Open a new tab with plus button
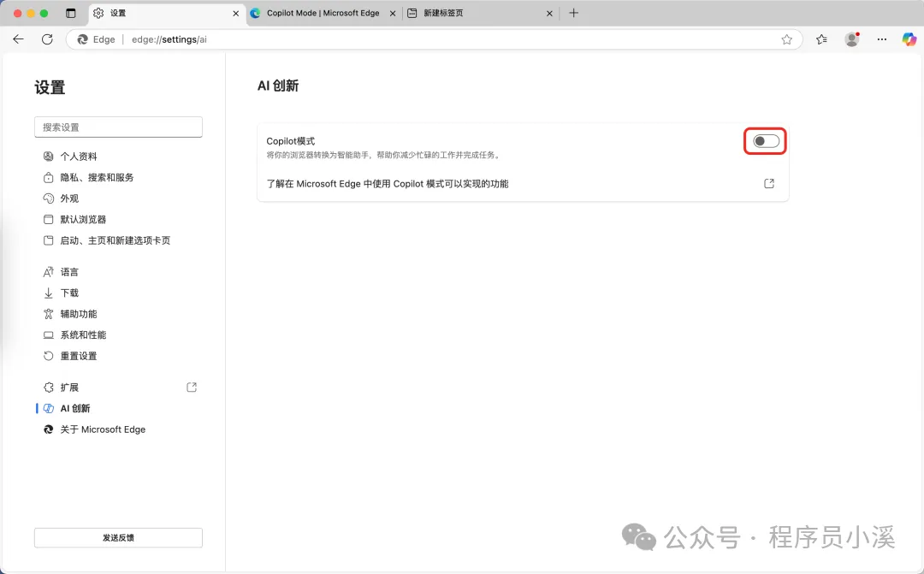This screenshot has width=924, height=574. [573, 13]
